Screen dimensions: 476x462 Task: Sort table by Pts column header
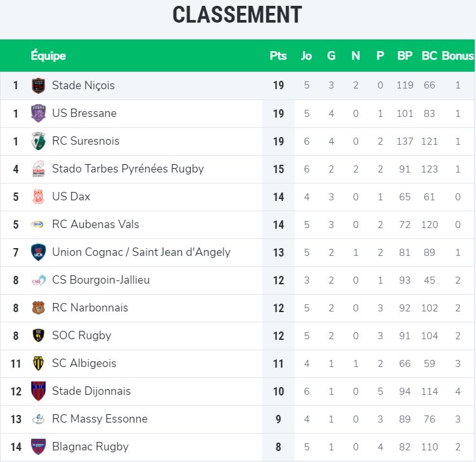click(x=278, y=56)
